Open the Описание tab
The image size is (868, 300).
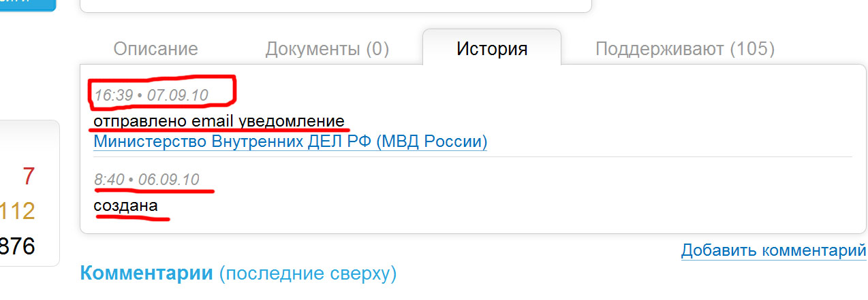(155, 49)
